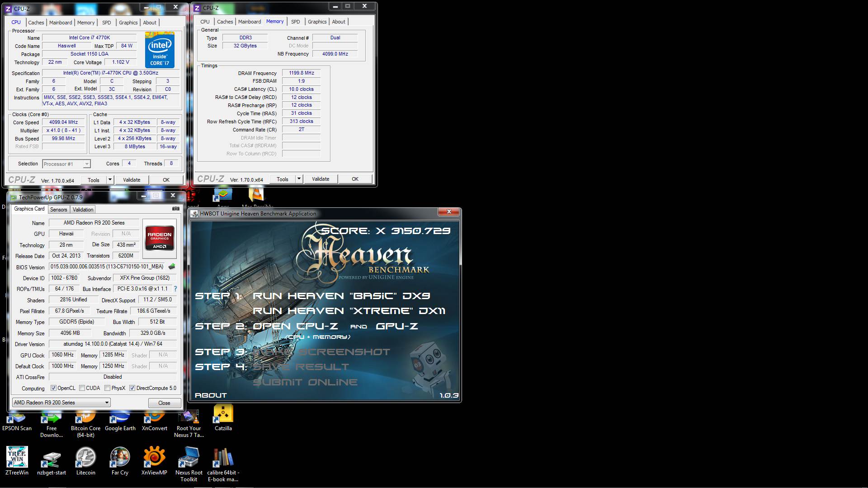Click CAS# Latency 10.0 clocks value
The image size is (868, 488).
(x=302, y=89)
